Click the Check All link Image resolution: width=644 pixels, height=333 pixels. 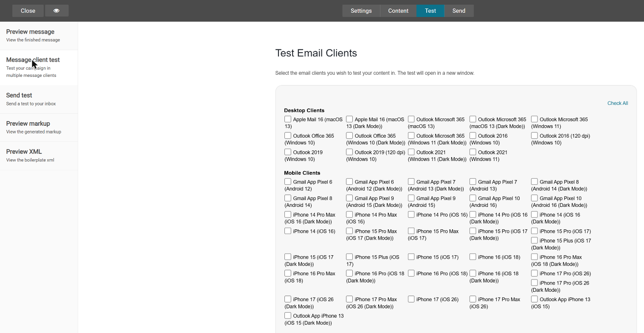point(618,103)
